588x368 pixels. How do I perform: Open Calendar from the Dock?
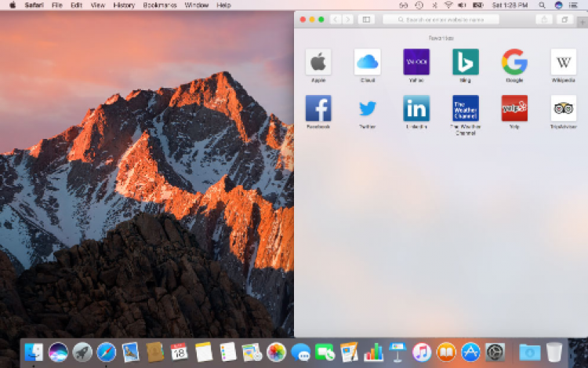[179, 352]
